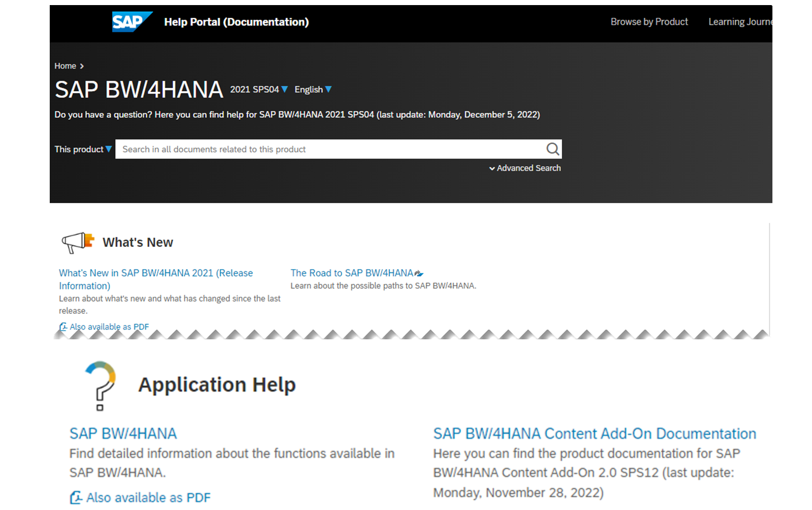Open Browse by Product menu
The height and width of the screenshot is (510, 812).
[x=649, y=22]
